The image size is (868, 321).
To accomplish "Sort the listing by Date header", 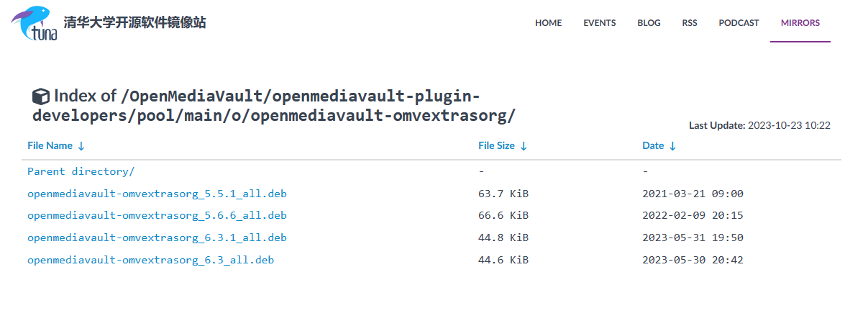I will pos(653,145).
